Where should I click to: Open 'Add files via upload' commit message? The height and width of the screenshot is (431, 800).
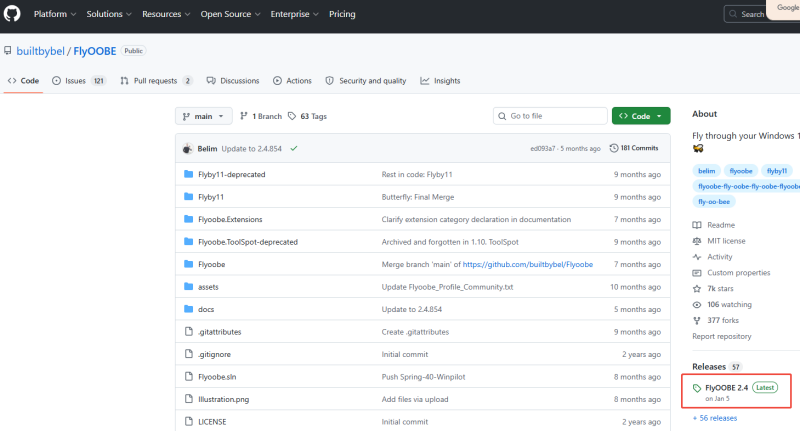point(415,399)
